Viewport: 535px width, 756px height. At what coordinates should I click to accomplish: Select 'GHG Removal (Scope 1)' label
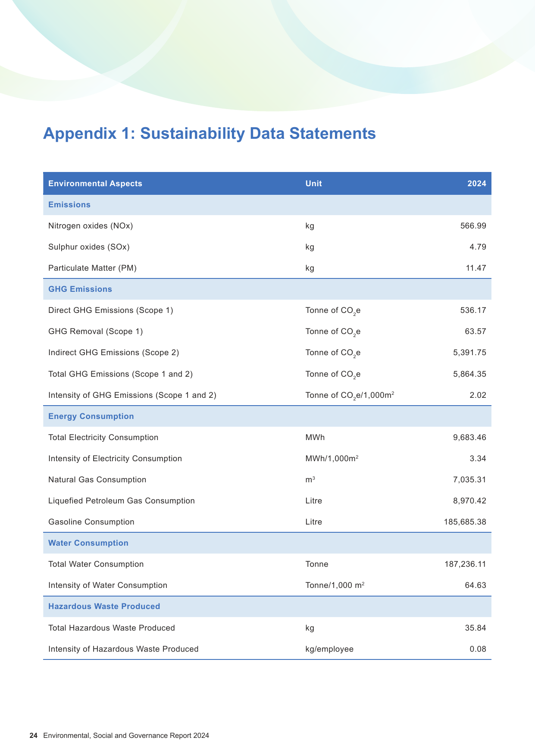click(96, 331)
